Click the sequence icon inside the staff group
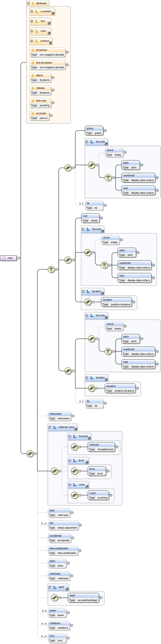The width and height of the screenshot is (161, 644). coord(55,598)
